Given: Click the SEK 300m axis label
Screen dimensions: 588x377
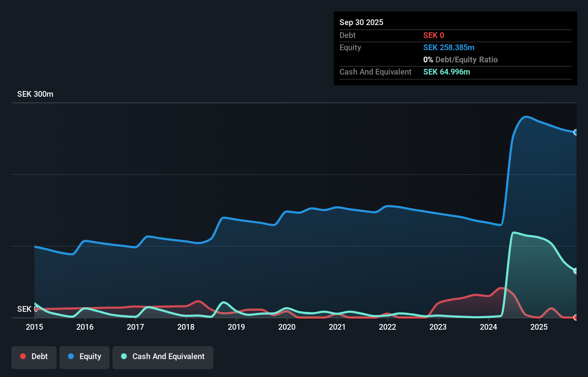Looking at the screenshot, I should click(35, 94).
